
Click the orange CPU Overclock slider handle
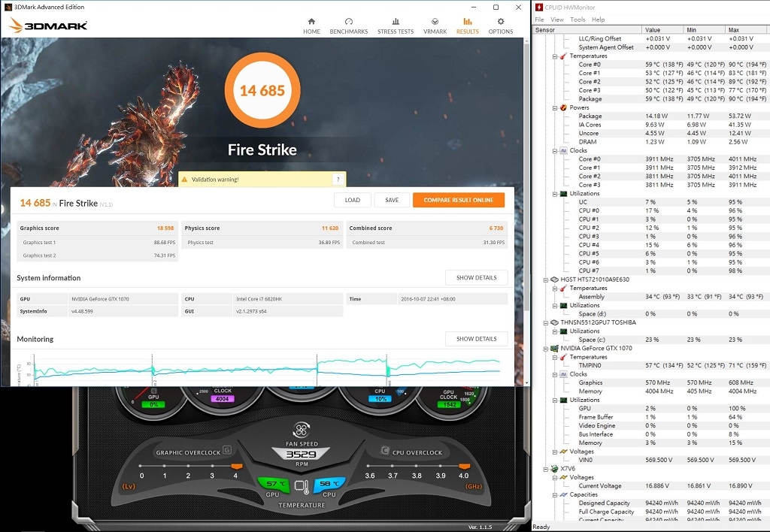pyautogui.click(x=464, y=466)
